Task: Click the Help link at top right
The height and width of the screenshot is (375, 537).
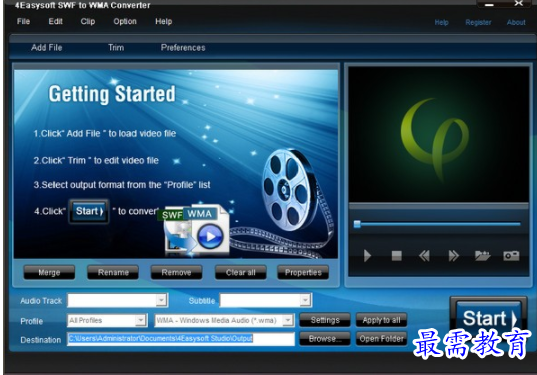Action: [441, 23]
